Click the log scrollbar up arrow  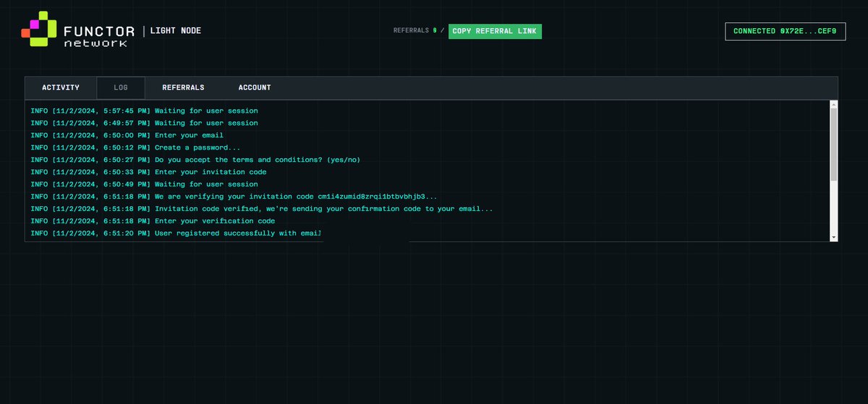click(833, 105)
